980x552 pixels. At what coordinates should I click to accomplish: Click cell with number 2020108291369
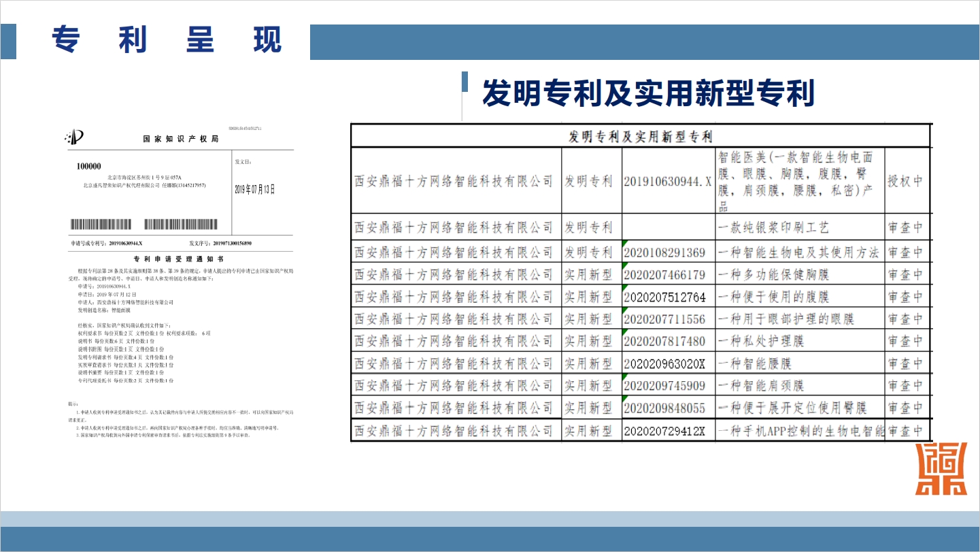665,253
